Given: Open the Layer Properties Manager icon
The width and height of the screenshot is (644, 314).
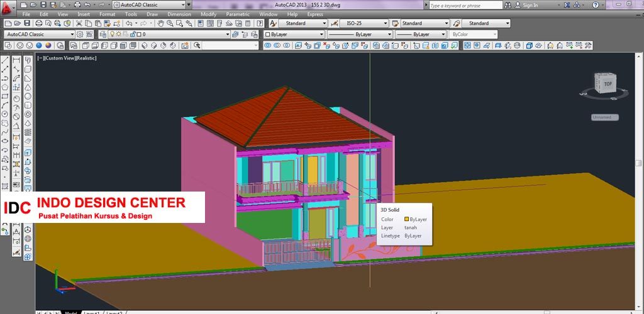Looking at the screenshot, I should (x=103, y=35).
